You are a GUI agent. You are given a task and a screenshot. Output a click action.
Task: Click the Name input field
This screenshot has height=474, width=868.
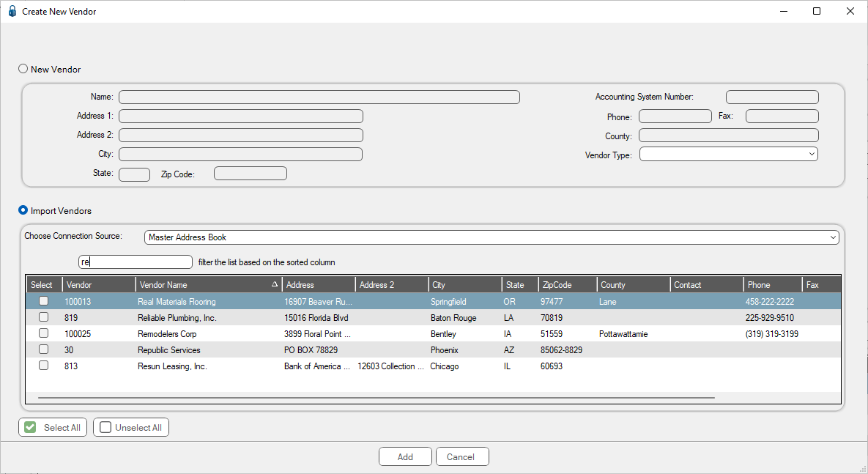[319, 97]
